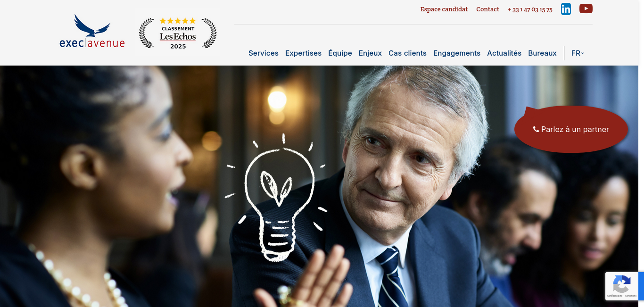644x307 pixels.
Task: Open the Services menu
Action: (264, 53)
